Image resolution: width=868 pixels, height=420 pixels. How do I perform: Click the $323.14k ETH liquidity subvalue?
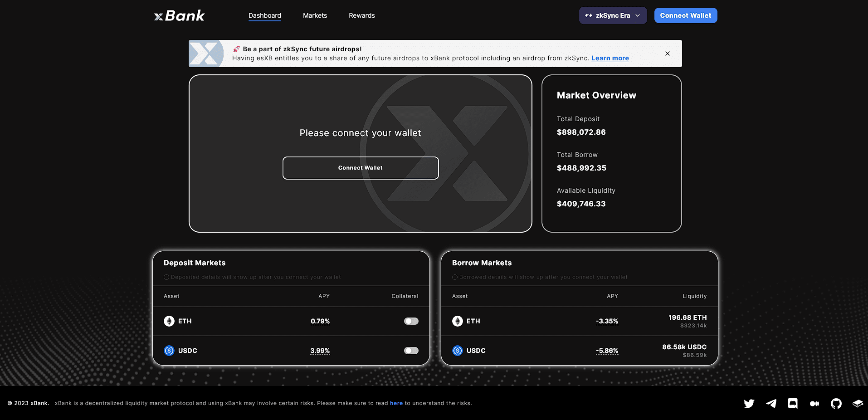tap(693, 326)
